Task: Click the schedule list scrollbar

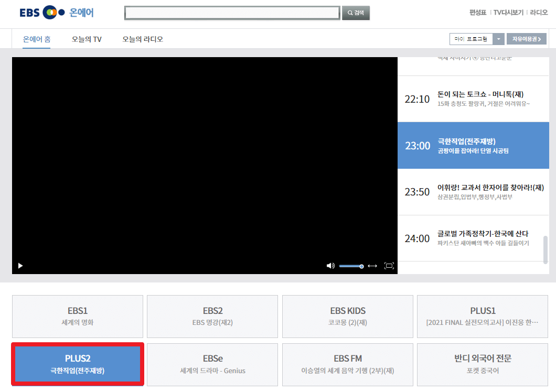Action: click(x=546, y=250)
